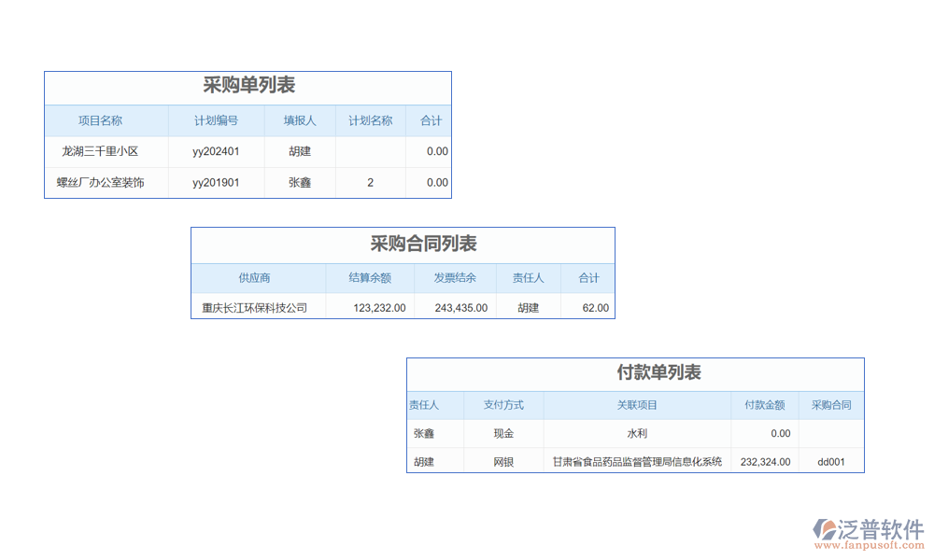Click the 填报人 column header

pos(300,120)
